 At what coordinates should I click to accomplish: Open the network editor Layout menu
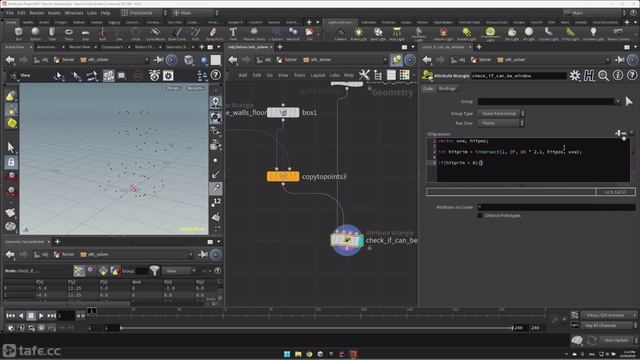318,75
